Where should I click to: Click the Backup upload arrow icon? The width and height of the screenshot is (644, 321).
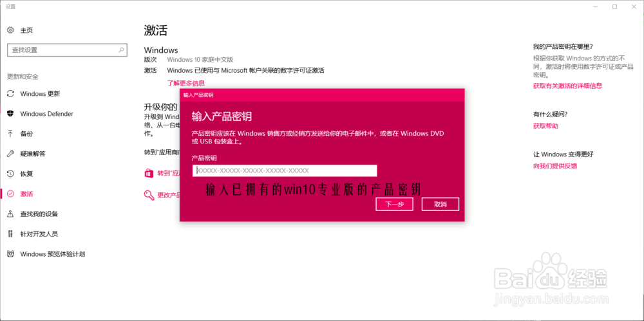coord(11,134)
